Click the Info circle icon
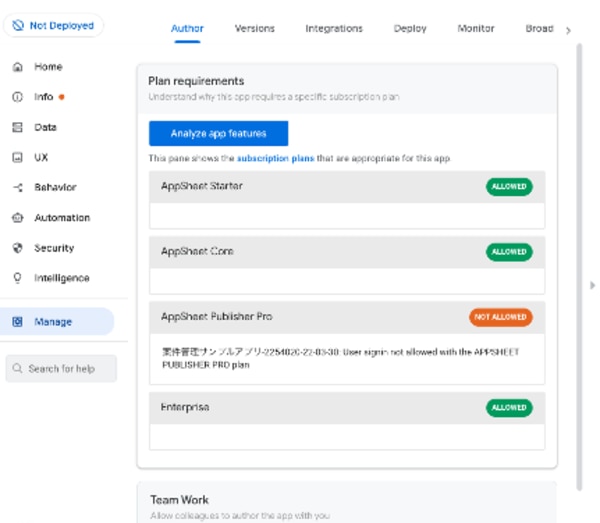The width and height of the screenshot is (600, 523). point(18,97)
